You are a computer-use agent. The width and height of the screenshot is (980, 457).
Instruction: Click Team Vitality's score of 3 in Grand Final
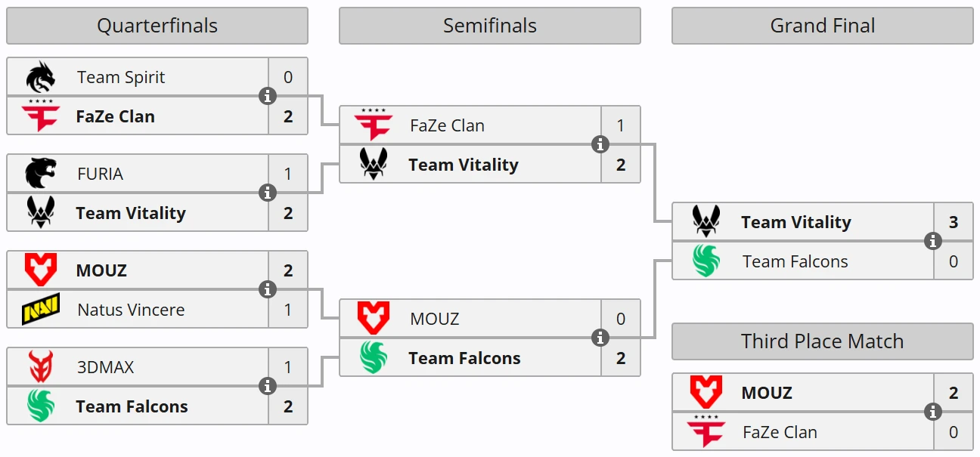[953, 222]
